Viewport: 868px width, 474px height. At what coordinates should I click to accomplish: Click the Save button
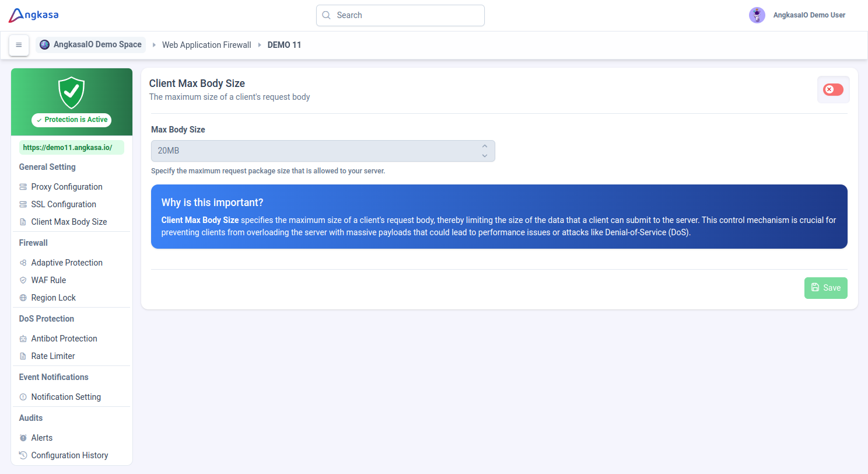click(x=826, y=288)
